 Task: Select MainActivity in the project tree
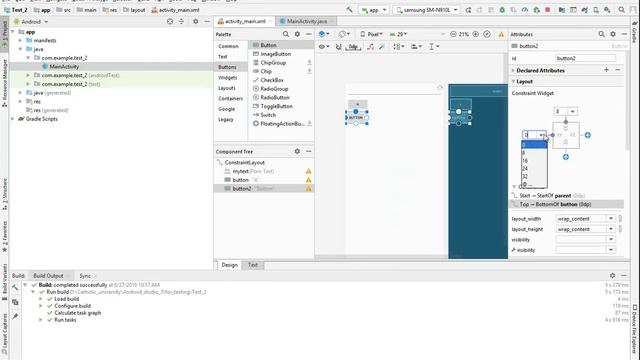tap(64, 67)
